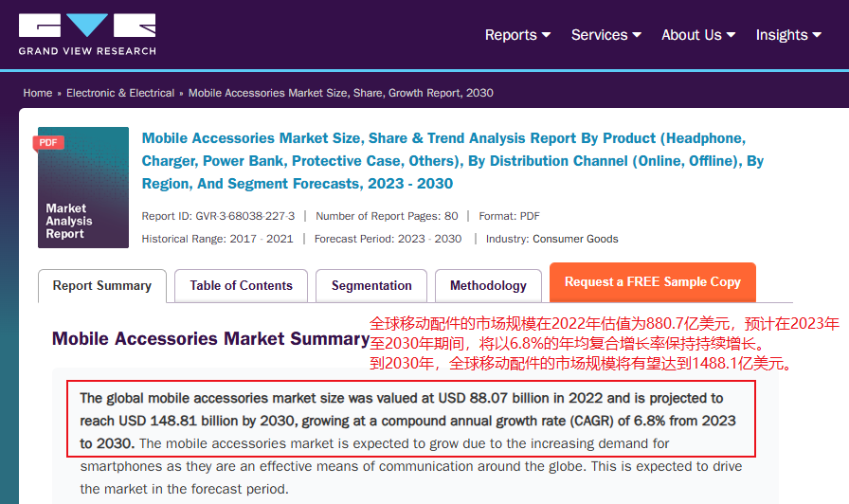View the Methodology tab
Image resolution: width=849 pixels, height=504 pixels.
[488, 286]
